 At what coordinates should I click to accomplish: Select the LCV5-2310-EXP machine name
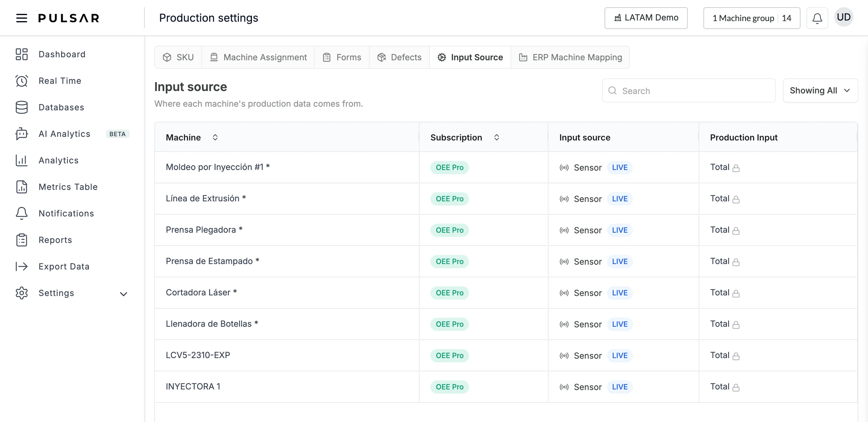click(x=198, y=355)
